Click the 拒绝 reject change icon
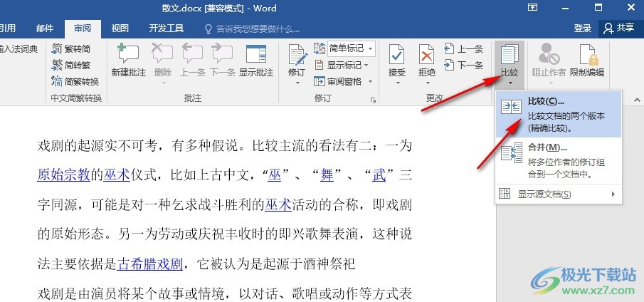The image size is (644, 302). tap(427, 54)
